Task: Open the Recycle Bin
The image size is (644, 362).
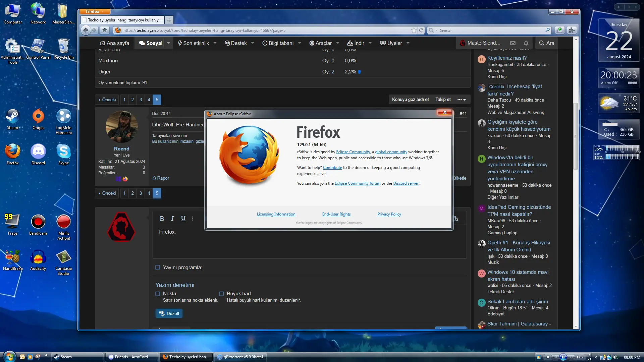Action: pyautogui.click(x=63, y=49)
